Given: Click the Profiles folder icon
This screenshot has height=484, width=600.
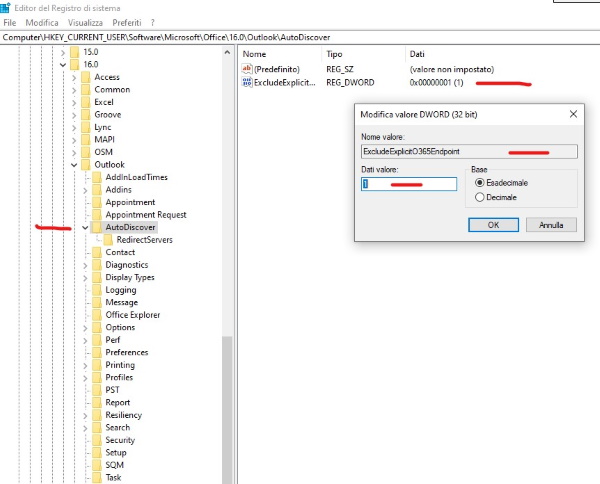Looking at the screenshot, I should click(97, 378).
